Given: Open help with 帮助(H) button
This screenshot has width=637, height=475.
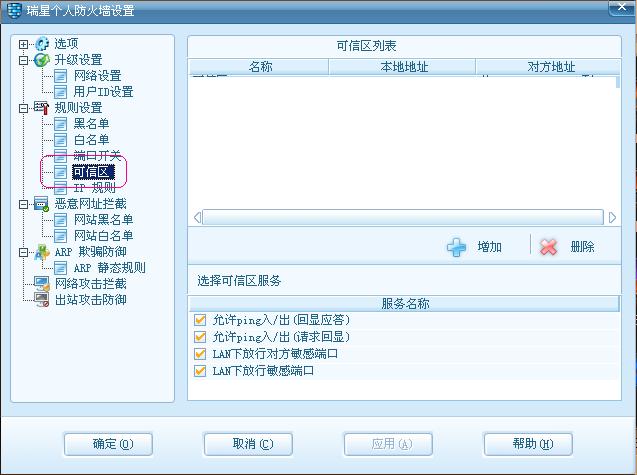Looking at the screenshot, I should (x=528, y=444).
